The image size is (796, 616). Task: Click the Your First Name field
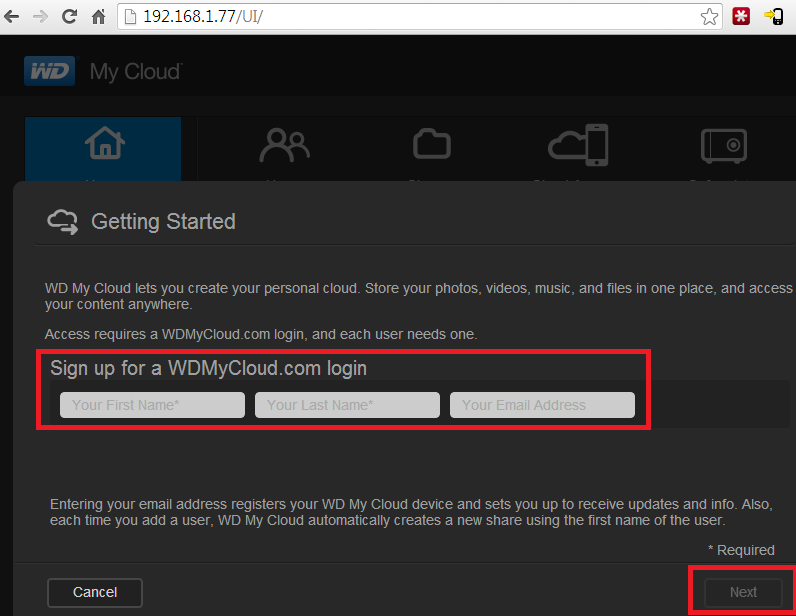(152, 405)
